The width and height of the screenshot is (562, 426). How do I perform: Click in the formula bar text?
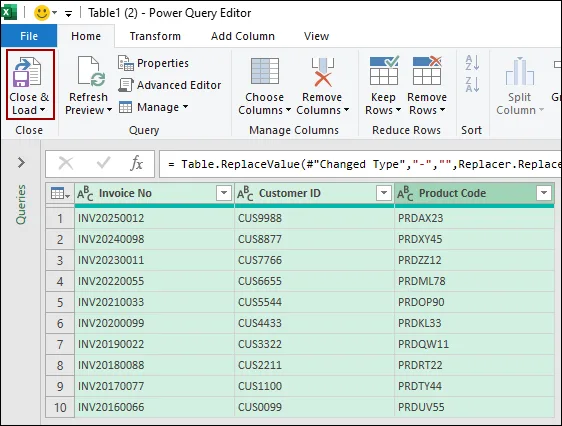click(x=360, y=164)
